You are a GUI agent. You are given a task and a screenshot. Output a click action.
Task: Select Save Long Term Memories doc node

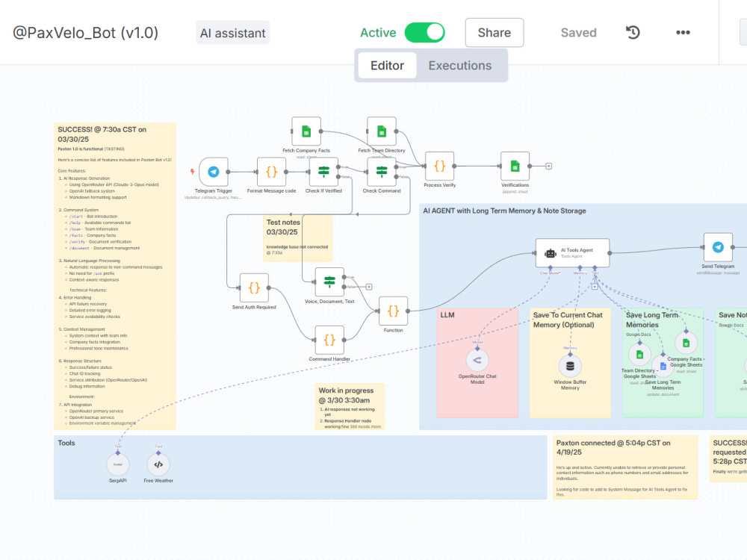click(x=663, y=366)
